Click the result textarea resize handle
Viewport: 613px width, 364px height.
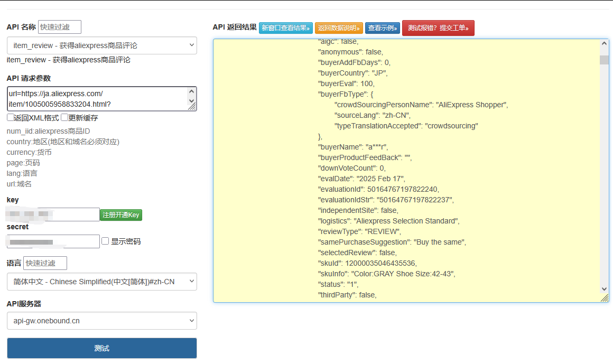(x=605, y=298)
